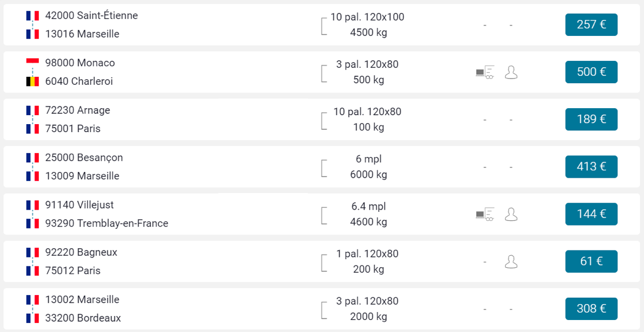Click the documents icon in the Monaco row

[485, 72]
